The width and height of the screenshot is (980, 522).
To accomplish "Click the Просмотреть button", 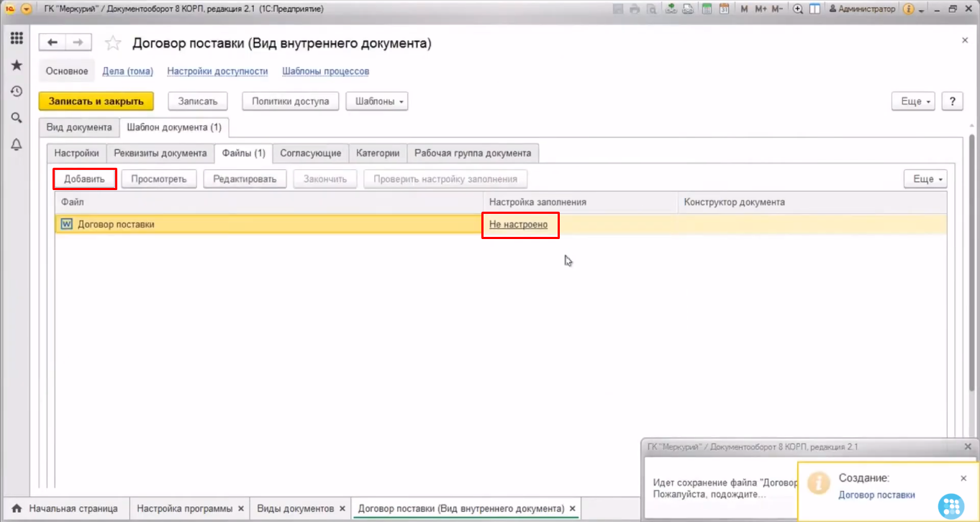I will pos(159,179).
